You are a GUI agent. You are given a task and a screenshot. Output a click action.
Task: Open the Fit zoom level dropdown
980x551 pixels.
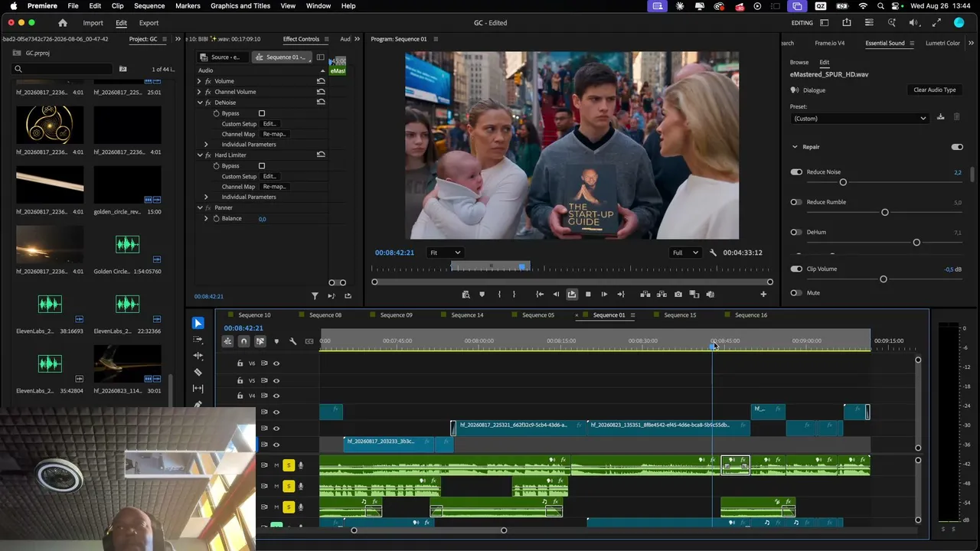[445, 253]
